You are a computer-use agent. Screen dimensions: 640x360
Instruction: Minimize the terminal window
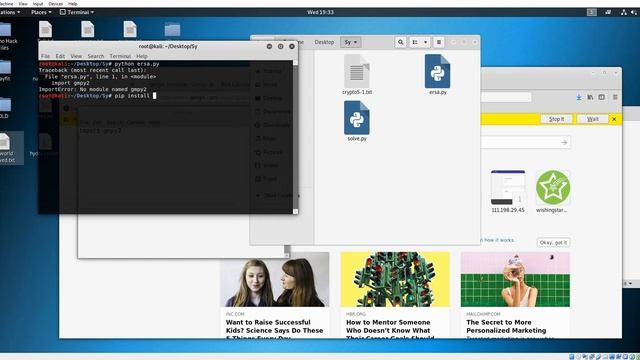269,47
